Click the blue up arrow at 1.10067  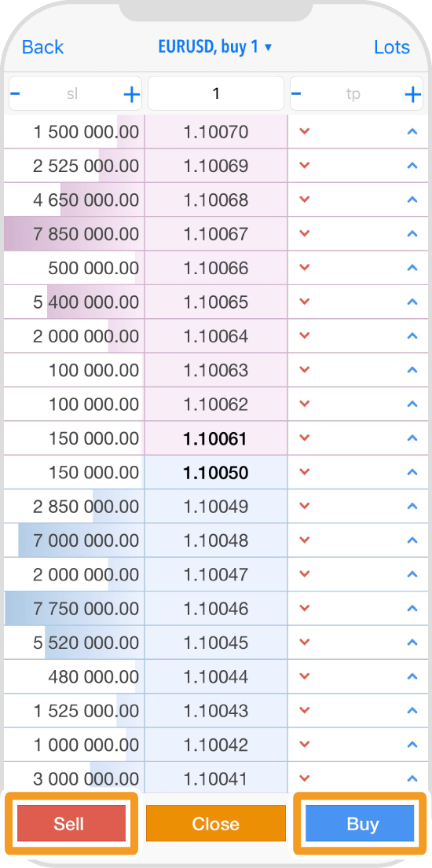pos(412,233)
